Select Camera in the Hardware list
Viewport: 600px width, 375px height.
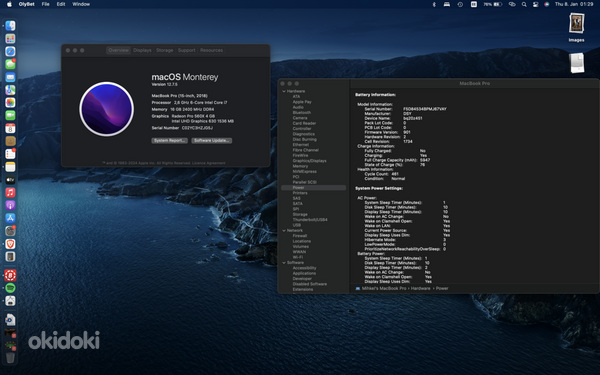tap(300, 118)
